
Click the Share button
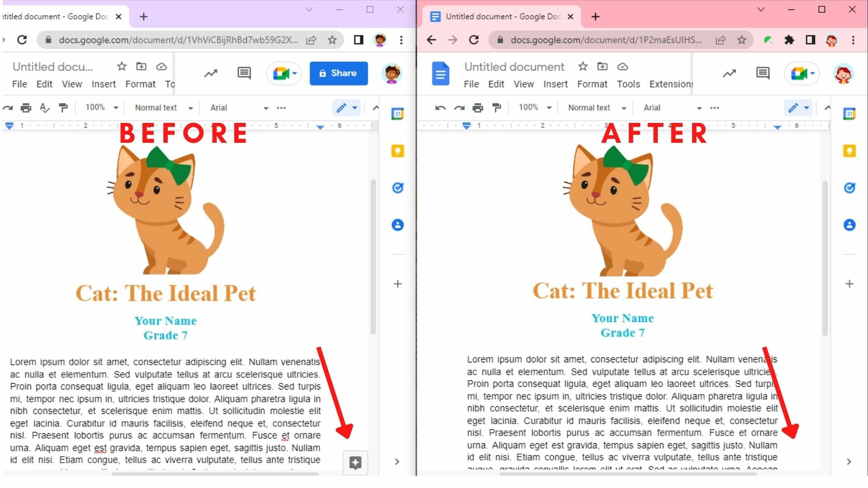click(x=338, y=73)
